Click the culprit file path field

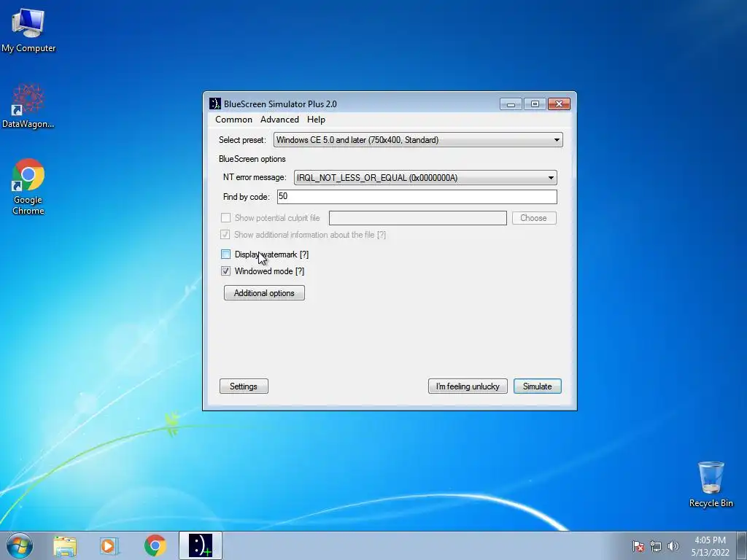click(x=418, y=217)
